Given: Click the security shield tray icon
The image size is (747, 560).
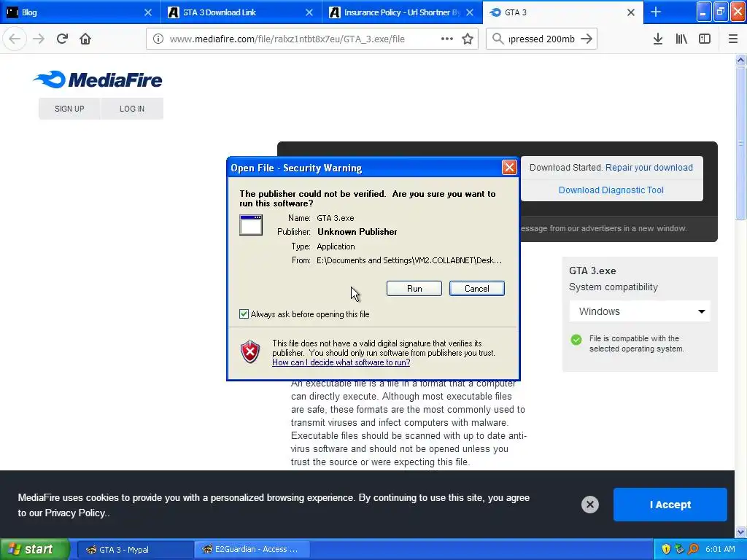Looking at the screenshot, I should click(x=666, y=549).
